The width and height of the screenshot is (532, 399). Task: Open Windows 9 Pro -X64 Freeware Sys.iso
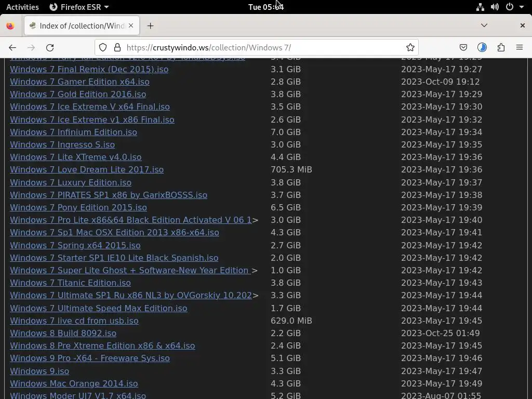pyautogui.click(x=90, y=358)
